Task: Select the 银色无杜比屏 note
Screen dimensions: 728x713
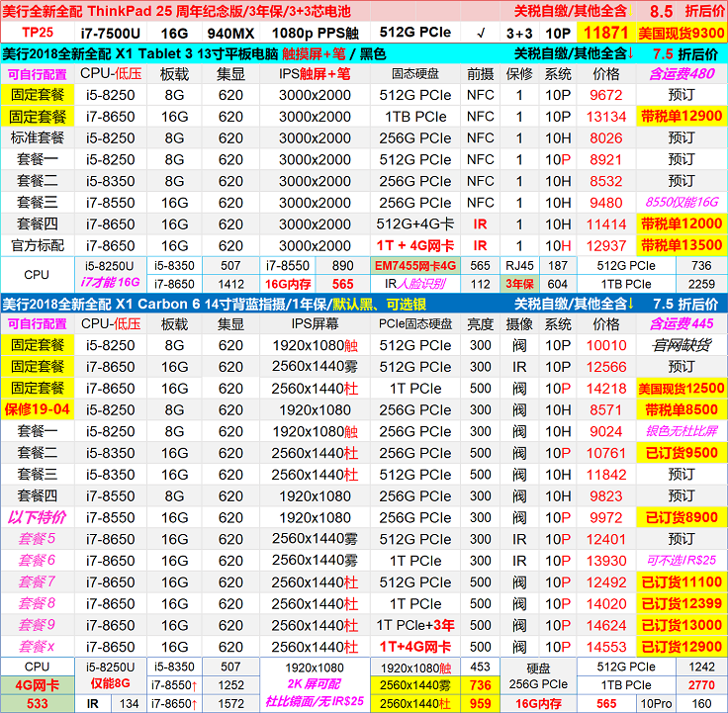Action: point(682,431)
